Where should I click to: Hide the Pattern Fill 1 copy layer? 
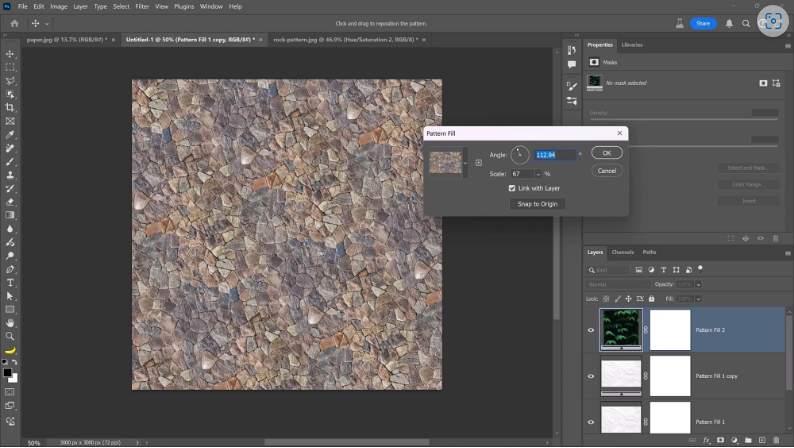[591, 376]
